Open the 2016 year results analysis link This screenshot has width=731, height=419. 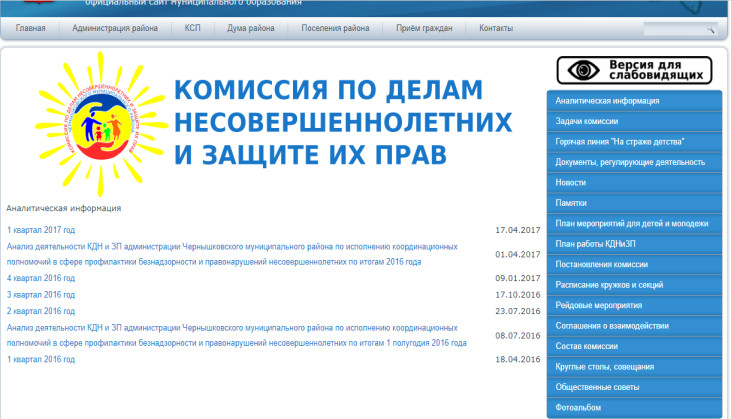(232, 254)
